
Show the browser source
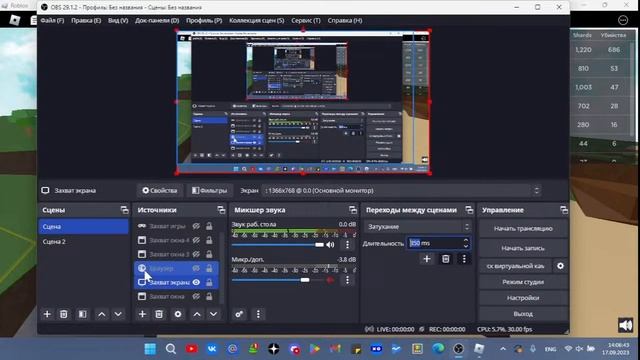[196, 268]
